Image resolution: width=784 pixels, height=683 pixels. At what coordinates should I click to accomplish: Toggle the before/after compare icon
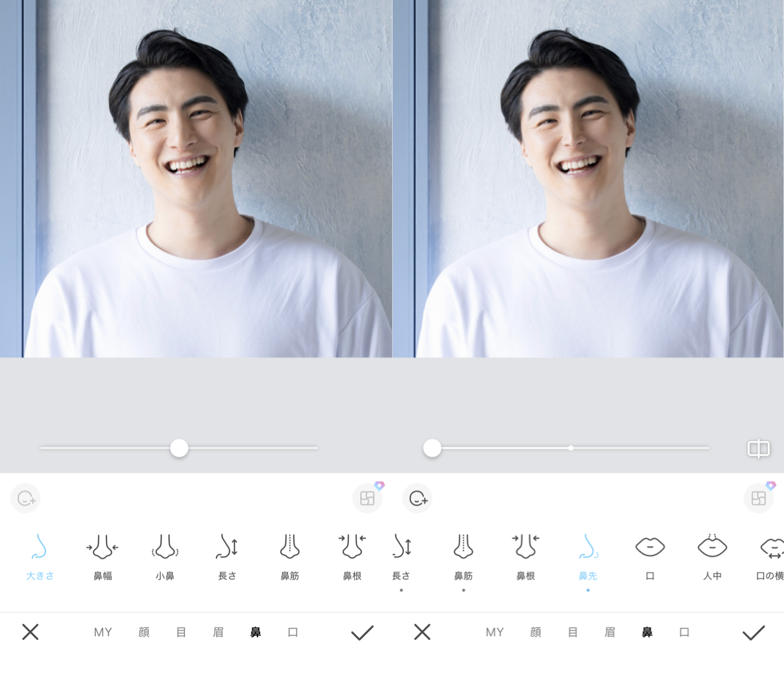pyautogui.click(x=758, y=449)
